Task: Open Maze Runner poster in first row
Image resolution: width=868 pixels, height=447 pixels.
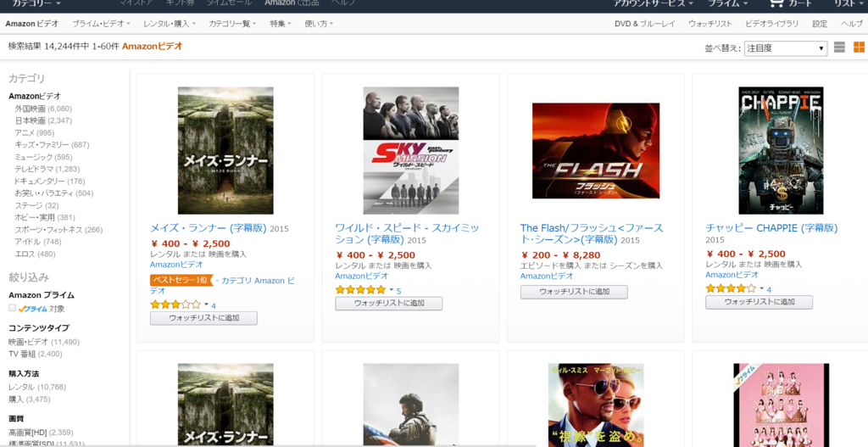Action: coord(225,151)
